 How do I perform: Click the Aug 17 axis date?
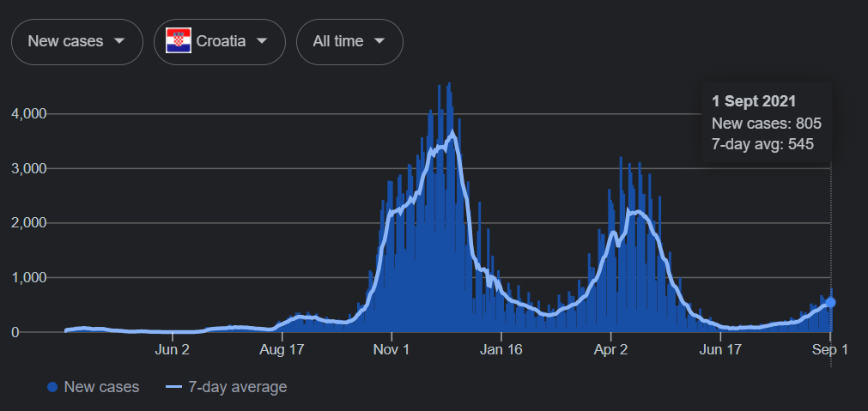pyautogui.click(x=282, y=350)
